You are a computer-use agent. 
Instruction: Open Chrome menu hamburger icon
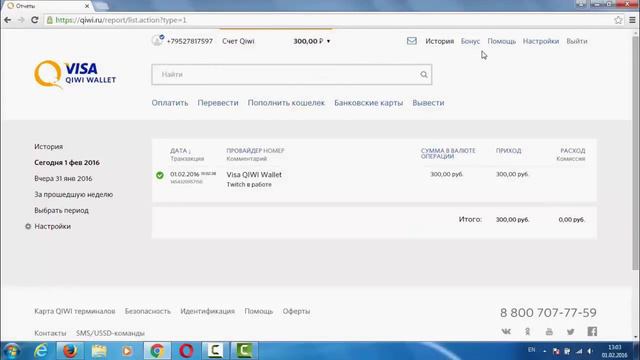[632, 20]
